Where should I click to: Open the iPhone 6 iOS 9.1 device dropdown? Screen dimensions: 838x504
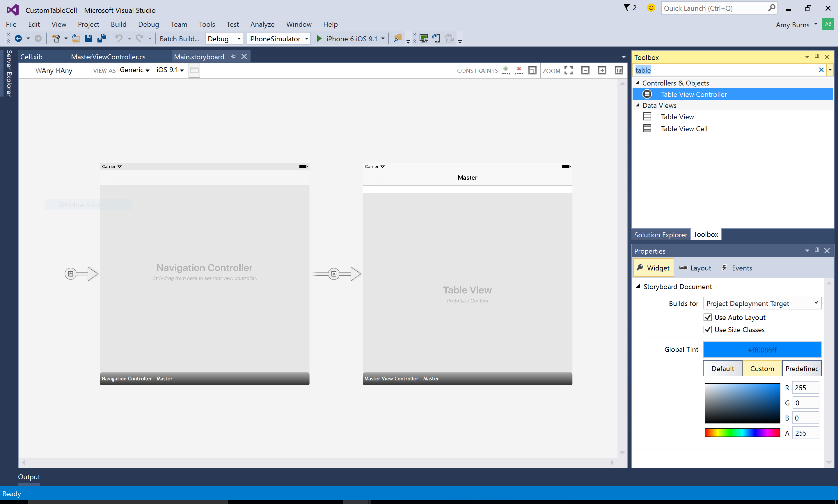pyautogui.click(x=384, y=38)
